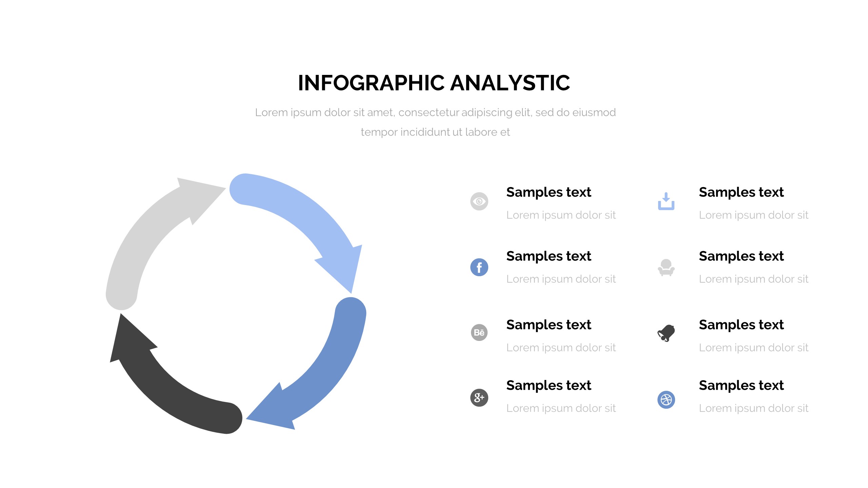
Task: Select "Lorem ipsum dolor sit" beside the Behance icon
Action: [561, 347]
